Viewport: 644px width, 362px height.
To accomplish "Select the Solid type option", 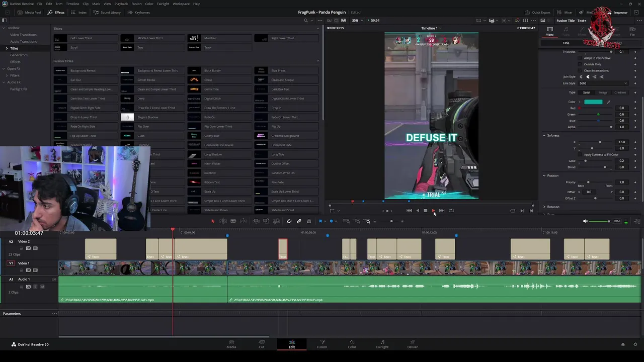I will coord(586,93).
